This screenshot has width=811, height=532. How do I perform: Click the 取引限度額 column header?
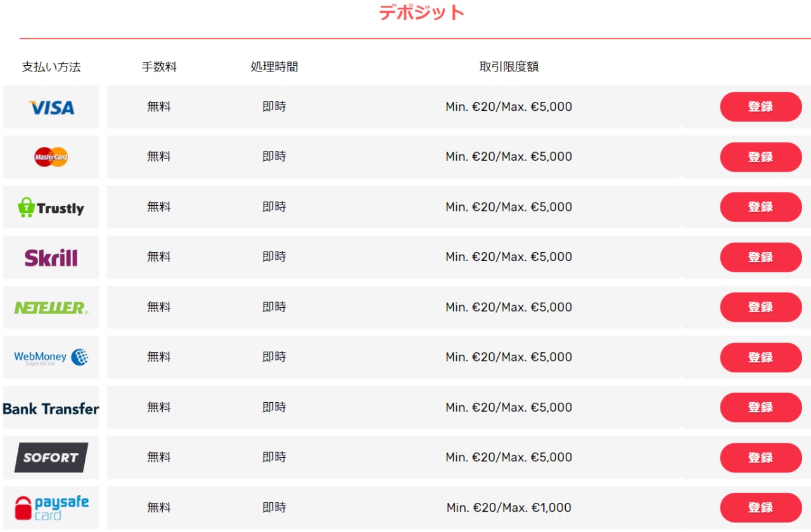(509, 66)
